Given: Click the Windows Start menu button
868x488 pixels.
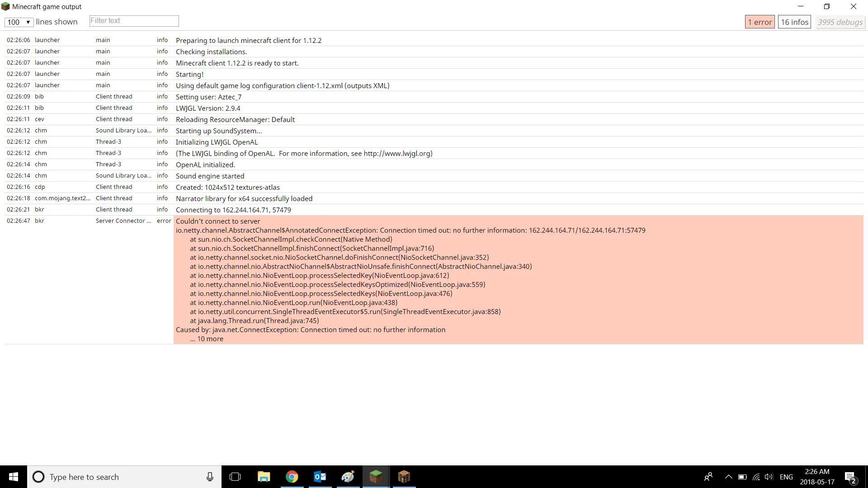Looking at the screenshot, I should point(13,476).
